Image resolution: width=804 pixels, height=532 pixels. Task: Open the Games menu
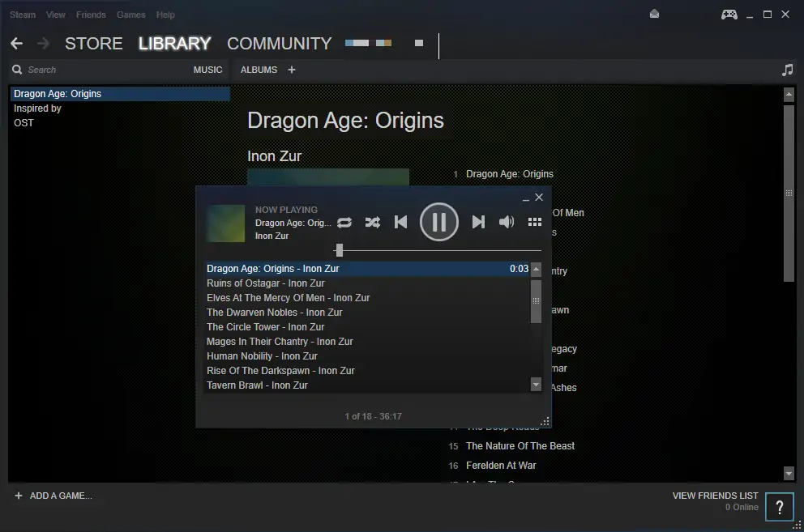[x=130, y=15]
